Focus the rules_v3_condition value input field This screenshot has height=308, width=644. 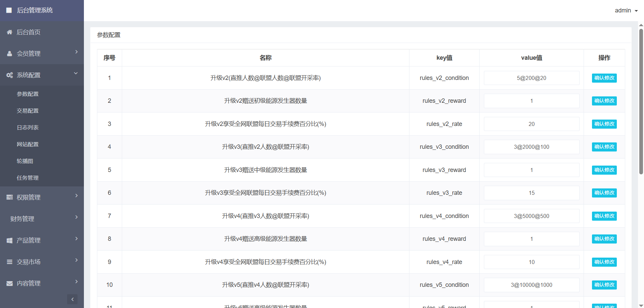click(x=531, y=147)
